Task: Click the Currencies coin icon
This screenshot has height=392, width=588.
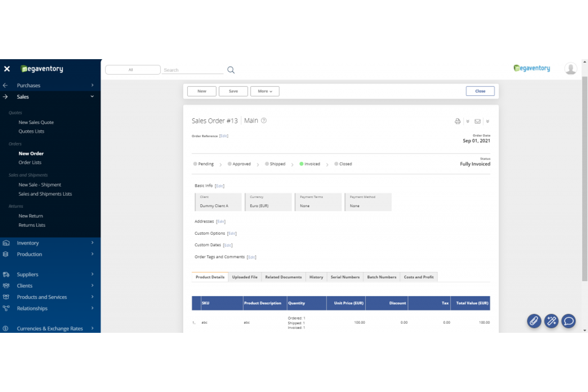Action: [6, 328]
